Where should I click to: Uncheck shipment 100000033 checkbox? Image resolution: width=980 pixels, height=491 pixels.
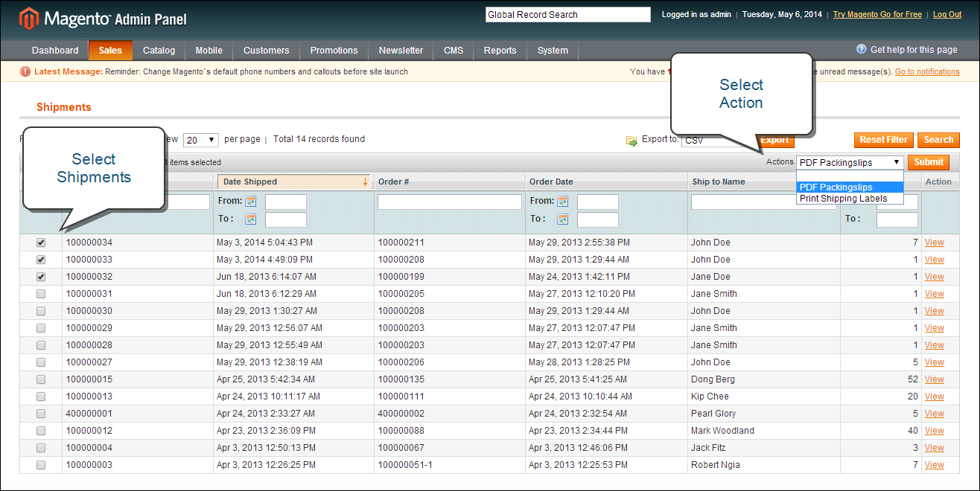pos(41,260)
